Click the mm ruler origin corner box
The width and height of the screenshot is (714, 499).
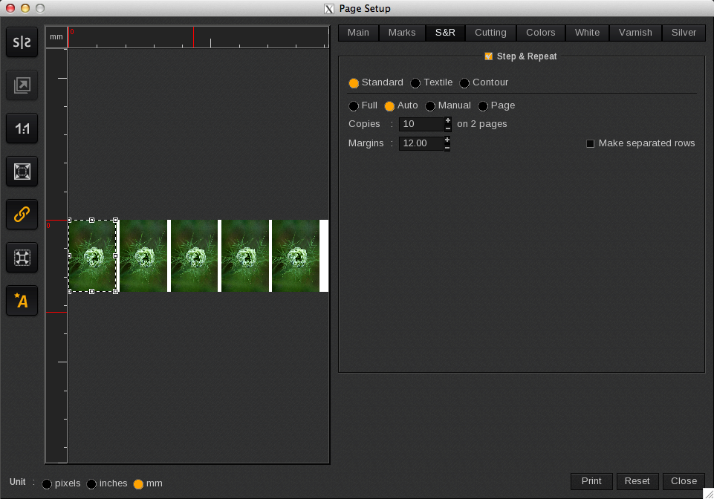[x=56, y=37]
